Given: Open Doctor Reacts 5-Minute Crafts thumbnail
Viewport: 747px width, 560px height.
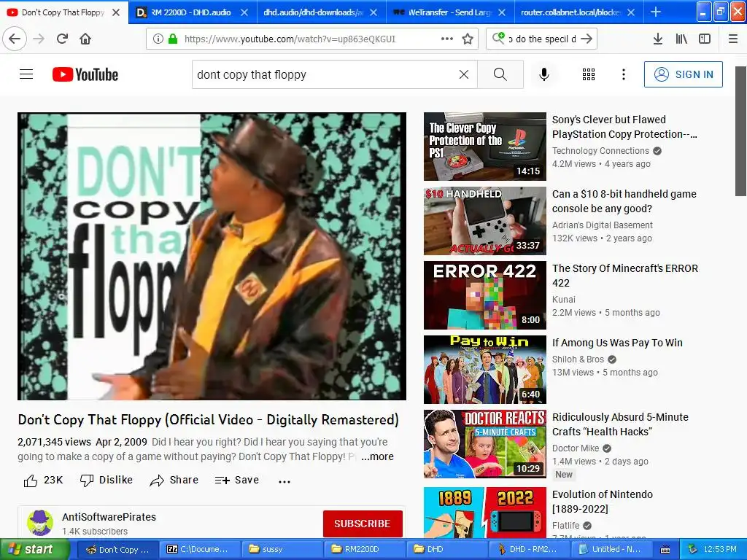Looking at the screenshot, I should tap(485, 443).
